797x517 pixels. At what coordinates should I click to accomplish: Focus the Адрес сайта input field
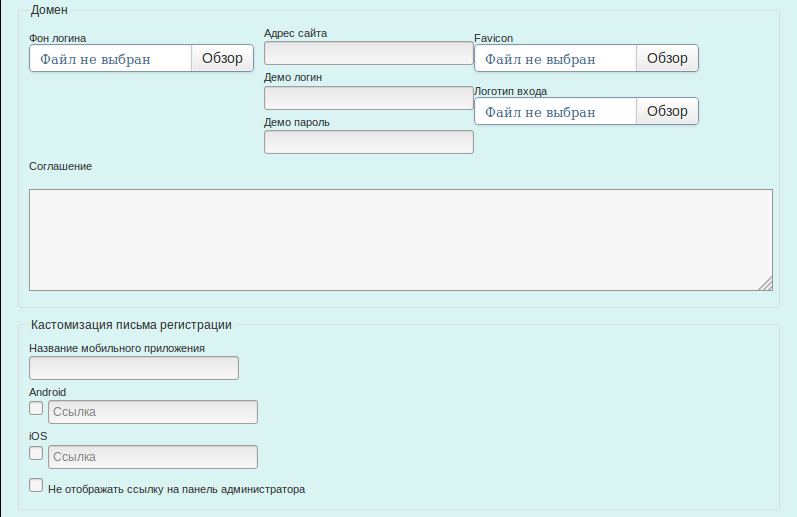coord(368,53)
